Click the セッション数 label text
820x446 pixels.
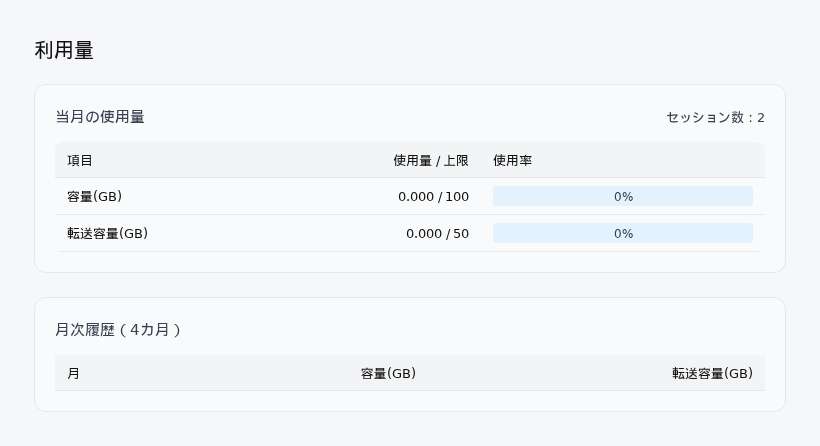704,118
